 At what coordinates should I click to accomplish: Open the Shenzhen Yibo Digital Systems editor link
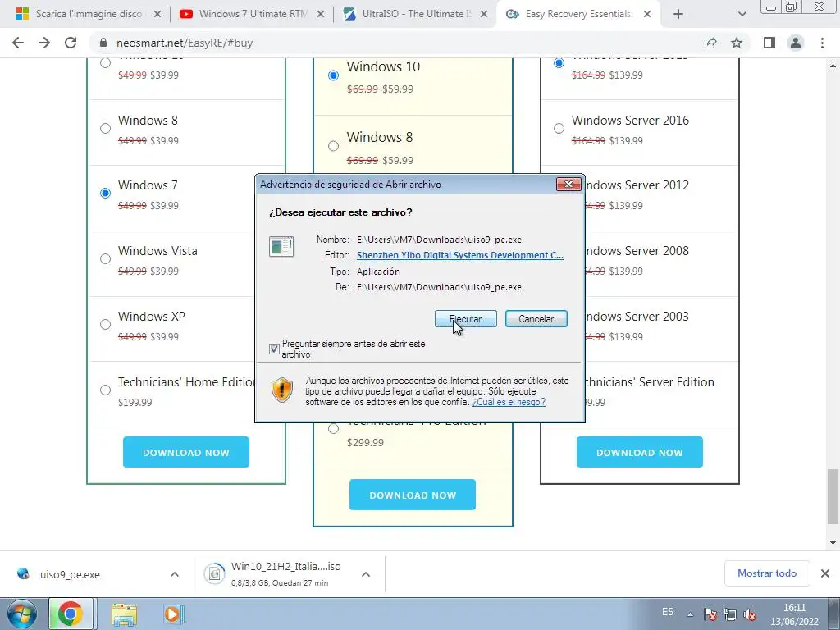(x=459, y=255)
